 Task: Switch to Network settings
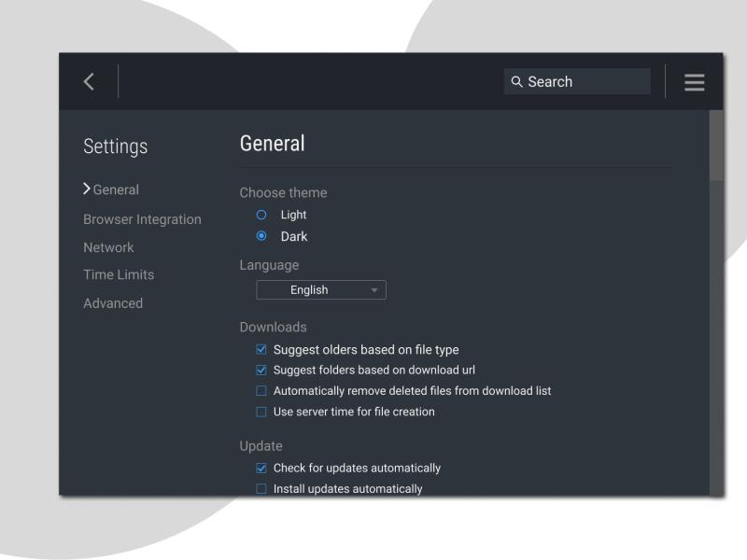click(108, 246)
